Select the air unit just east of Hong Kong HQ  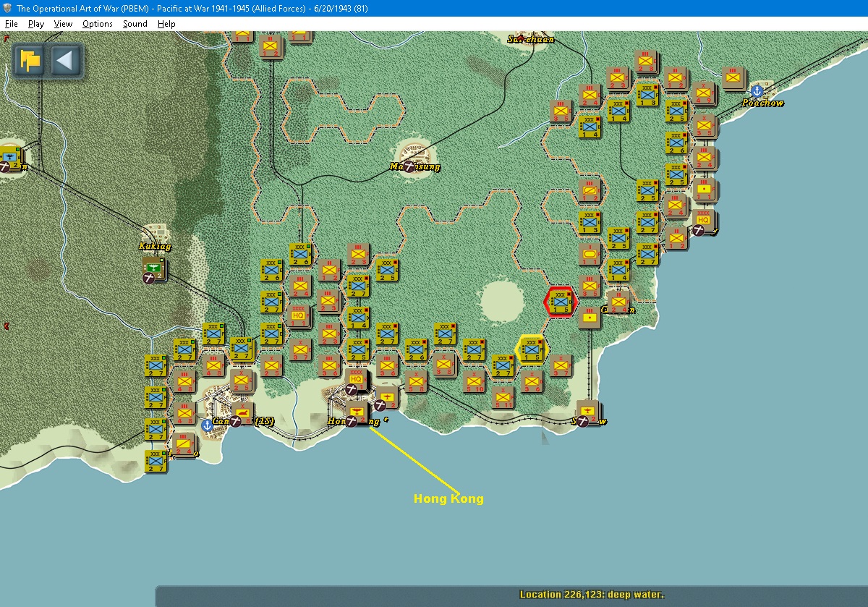(387, 396)
